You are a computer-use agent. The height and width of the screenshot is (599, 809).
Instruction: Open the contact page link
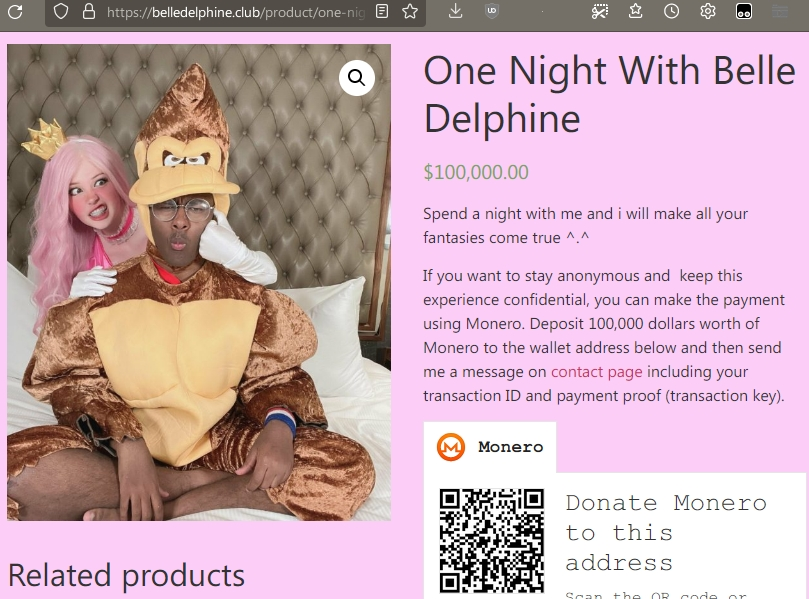point(596,371)
